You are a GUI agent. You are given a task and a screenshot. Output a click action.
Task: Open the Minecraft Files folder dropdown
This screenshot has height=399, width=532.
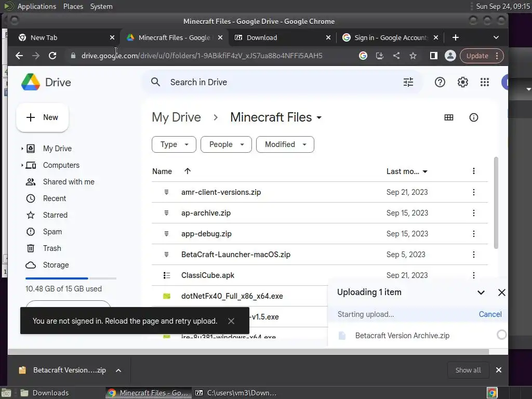[x=319, y=118]
